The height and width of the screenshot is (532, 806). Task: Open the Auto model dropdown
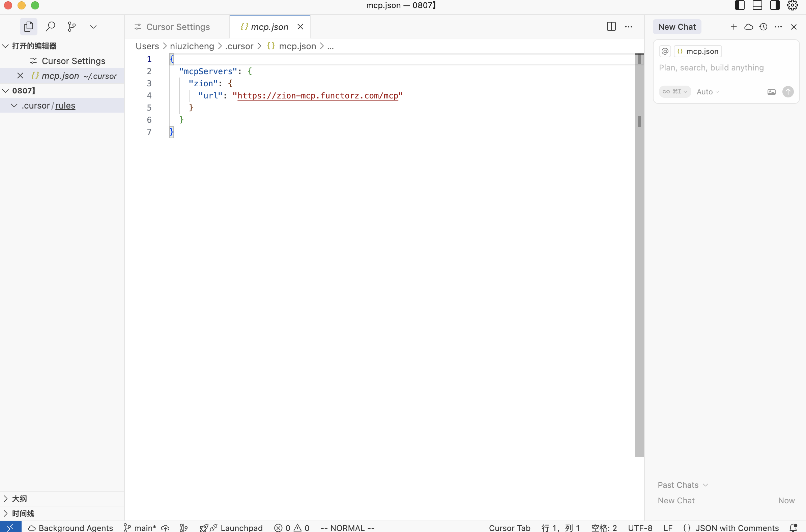click(708, 92)
